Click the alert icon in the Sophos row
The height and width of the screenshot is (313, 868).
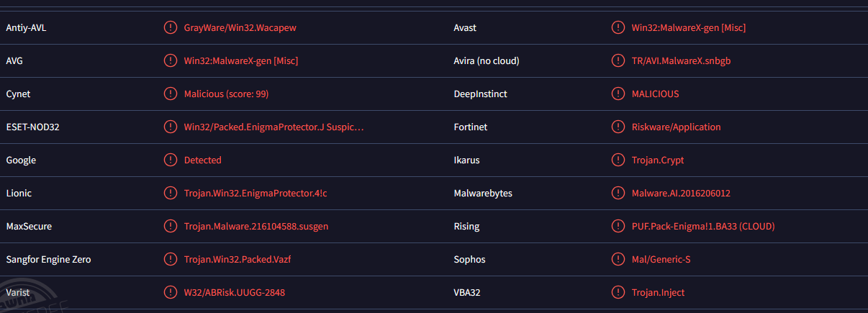click(618, 260)
